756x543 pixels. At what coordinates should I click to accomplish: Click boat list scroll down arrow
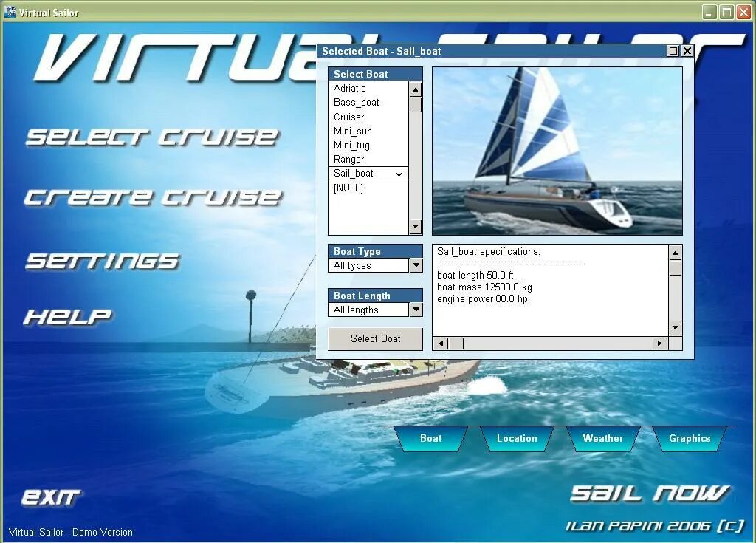click(415, 226)
